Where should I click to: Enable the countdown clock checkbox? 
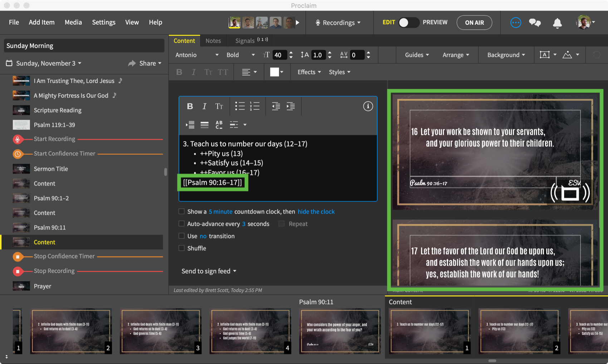point(182,211)
